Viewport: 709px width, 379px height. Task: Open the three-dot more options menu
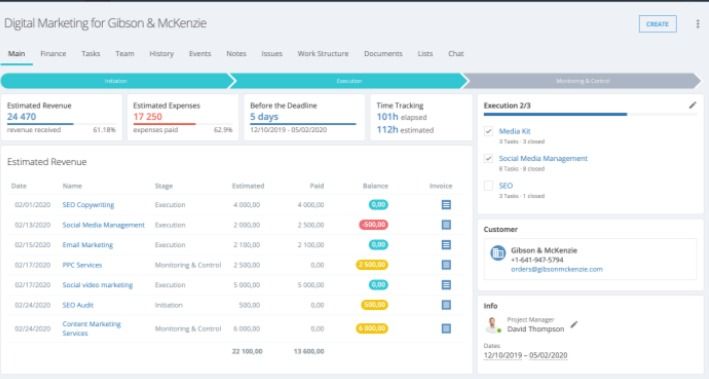(698, 24)
